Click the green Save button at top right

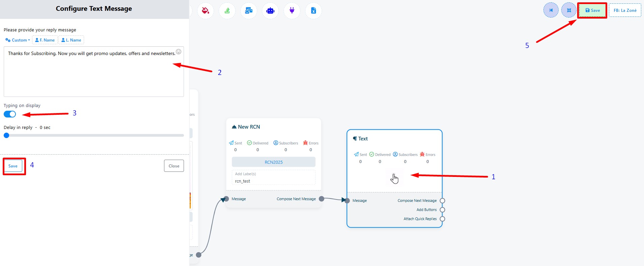pos(592,10)
